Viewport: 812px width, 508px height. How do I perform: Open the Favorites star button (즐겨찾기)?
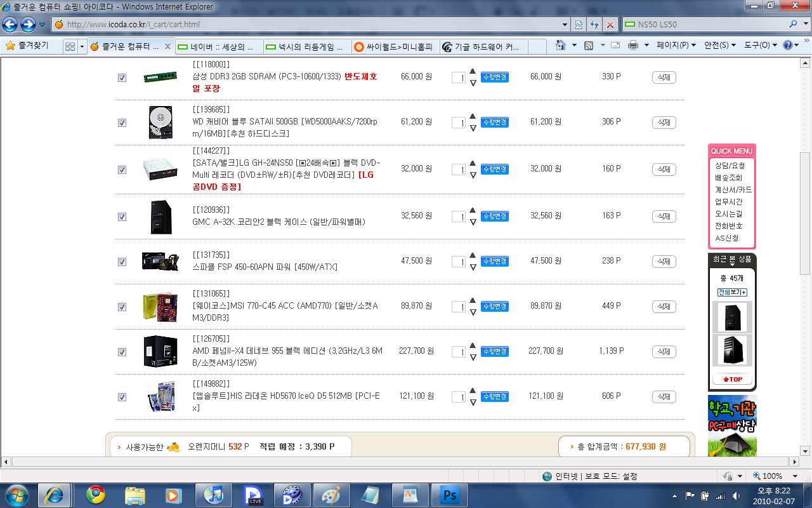(27, 46)
